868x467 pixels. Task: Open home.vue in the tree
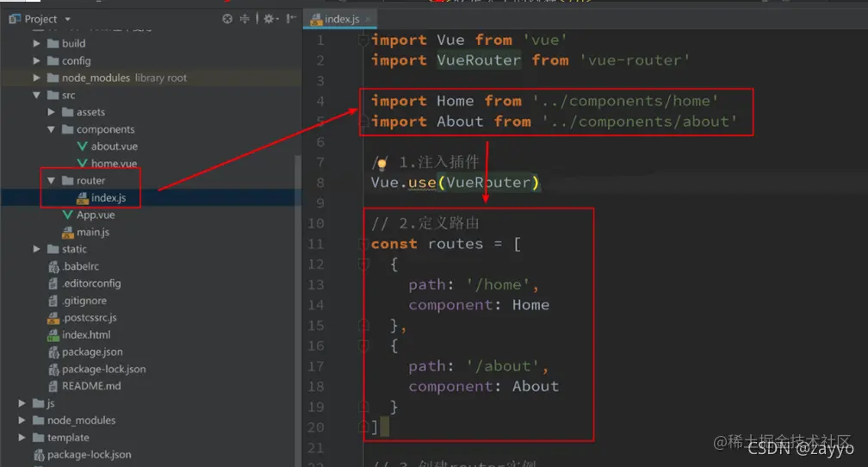pos(114,164)
